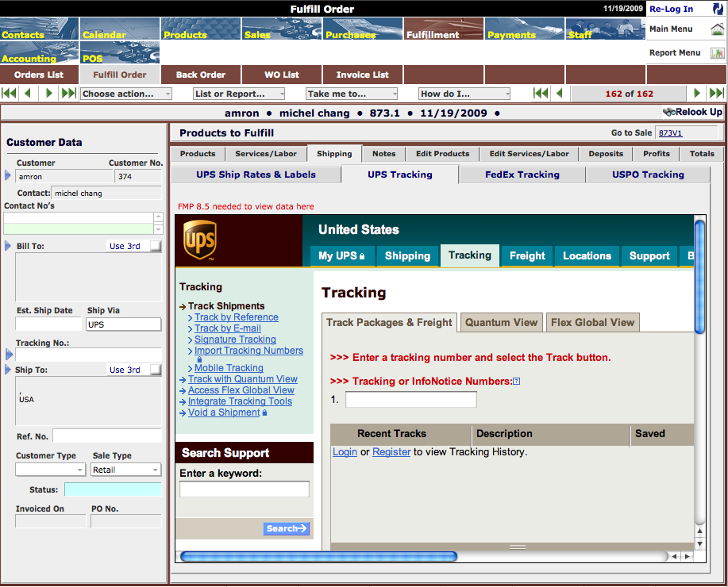Click the arrow beside Tracking No. field
The height and width of the screenshot is (587, 728).
pyautogui.click(x=10, y=355)
